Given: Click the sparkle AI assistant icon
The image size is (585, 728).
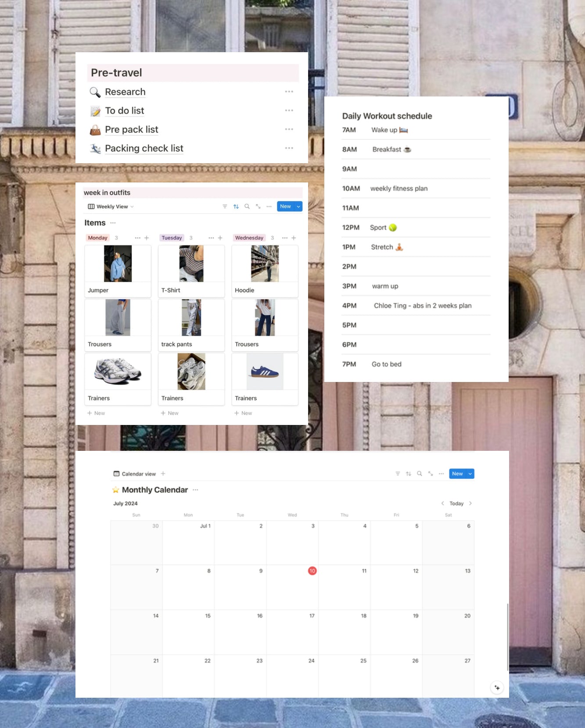Looking at the screenshot, I should tap(497, 687).
